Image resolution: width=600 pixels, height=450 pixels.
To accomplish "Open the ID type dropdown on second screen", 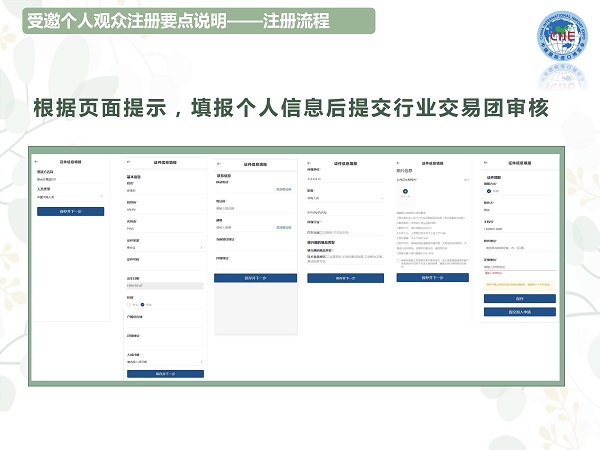I will point(165,245).
